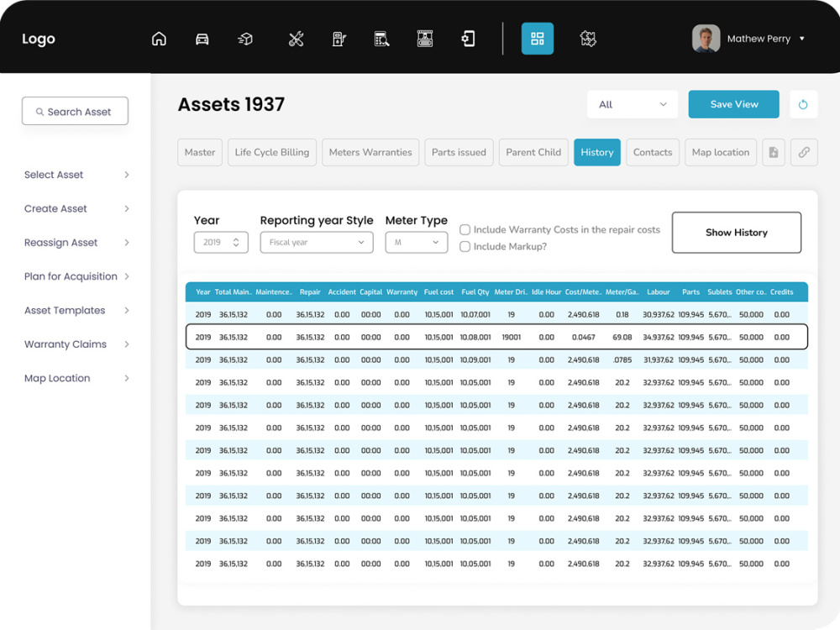Open the Map location tab

pos(721,152)
